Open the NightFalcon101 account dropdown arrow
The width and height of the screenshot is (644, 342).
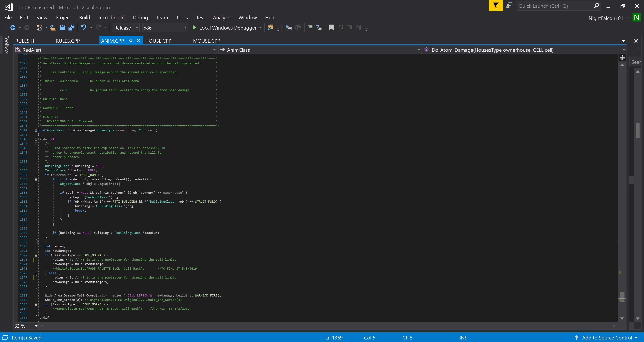(628, 17)
